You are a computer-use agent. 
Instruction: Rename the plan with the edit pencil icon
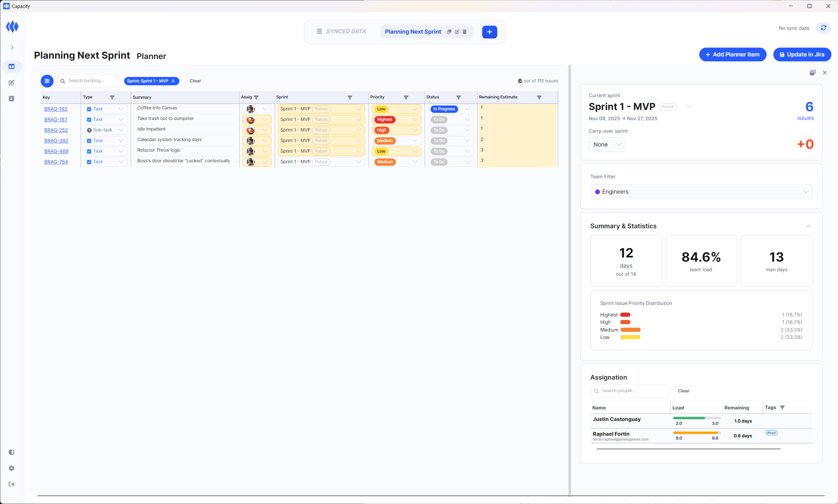(457, 32)
